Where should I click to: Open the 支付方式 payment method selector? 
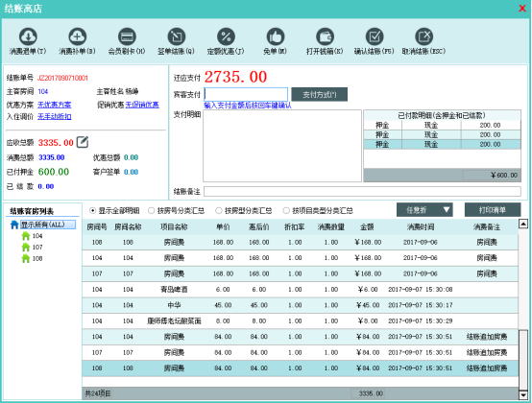[319, 95]
